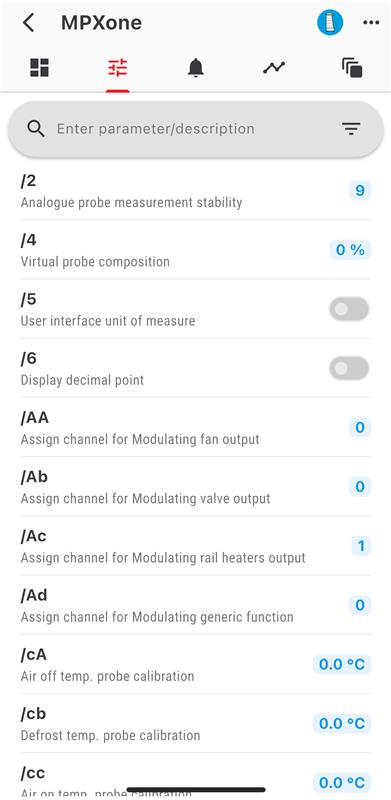
Task: Open the three-dot more options menu
Action: click(x=371, y=23)
